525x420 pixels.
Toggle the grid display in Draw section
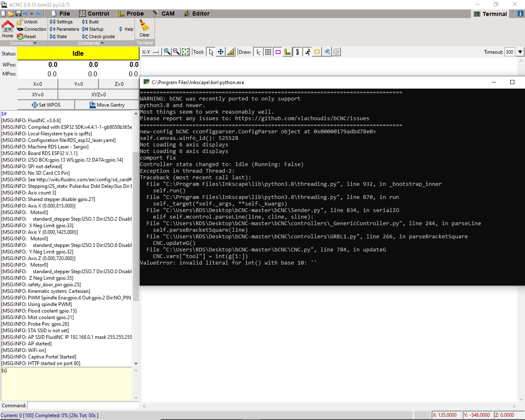(x=268, y=52)
